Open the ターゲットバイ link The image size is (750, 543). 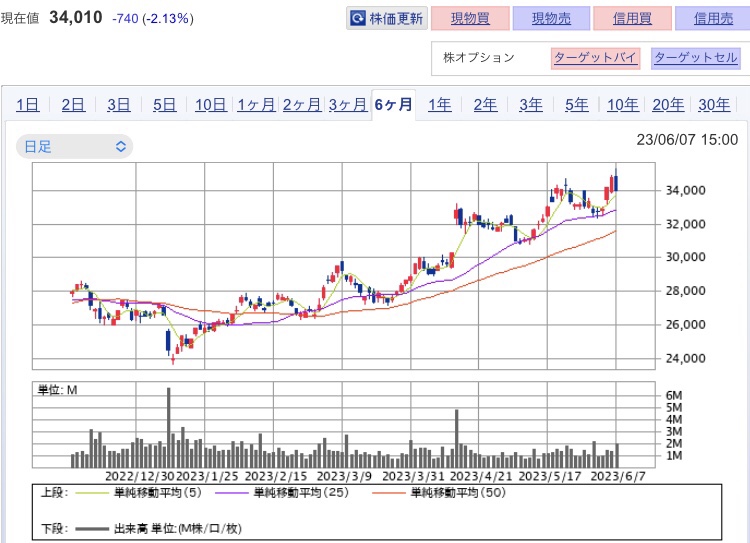[596, 58]
